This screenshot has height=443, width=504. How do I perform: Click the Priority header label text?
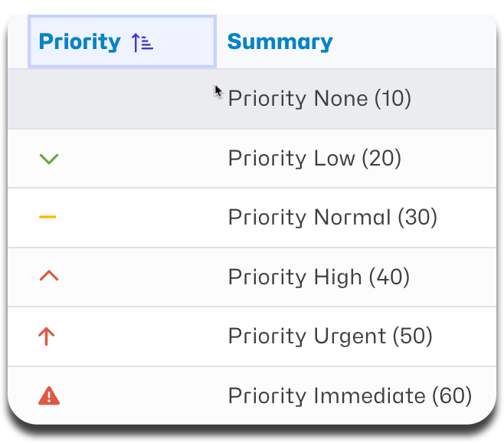click(x=80, y=42)
